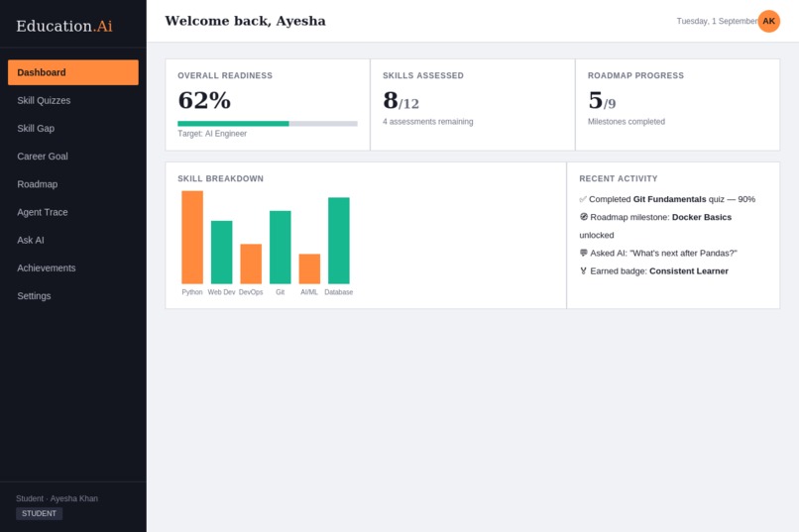Open the Dashboard page in sidebar
Viewport: 799px width, 532px height.
73,72
